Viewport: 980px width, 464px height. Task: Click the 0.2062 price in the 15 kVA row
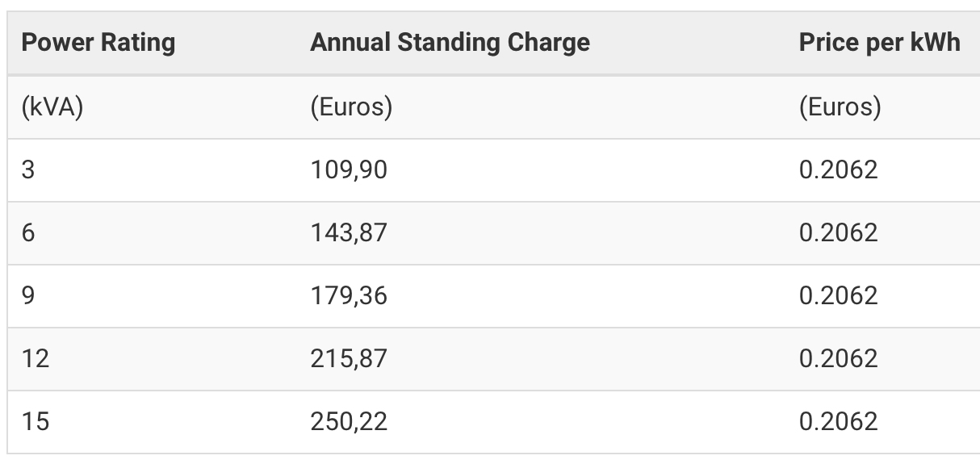838,421
